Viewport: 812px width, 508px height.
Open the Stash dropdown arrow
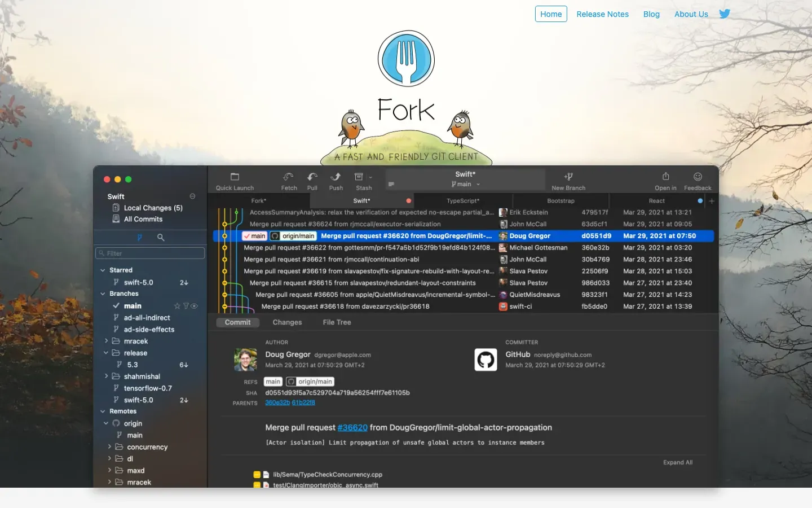point(370,177)
